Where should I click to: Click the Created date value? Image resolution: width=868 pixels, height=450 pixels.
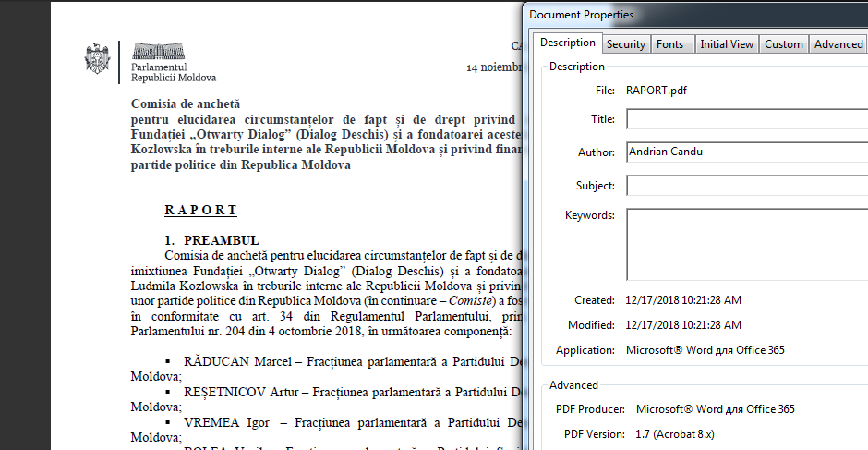(x=683, y=300)
